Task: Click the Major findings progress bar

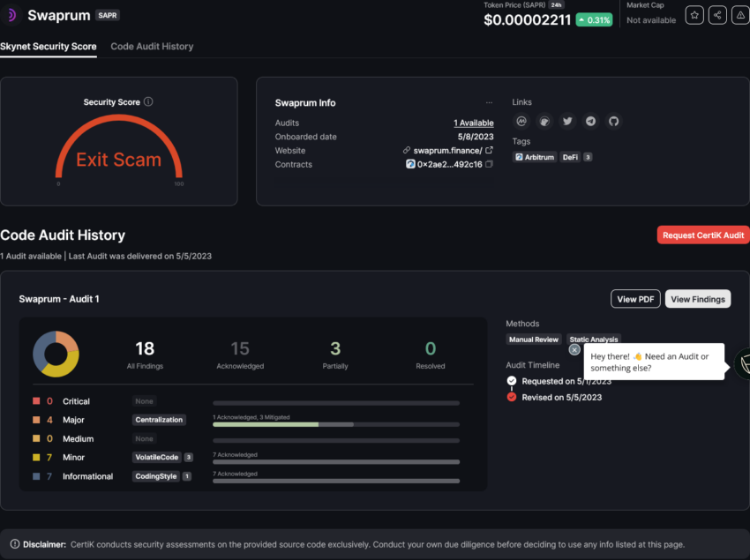Action: coord(336,424)
